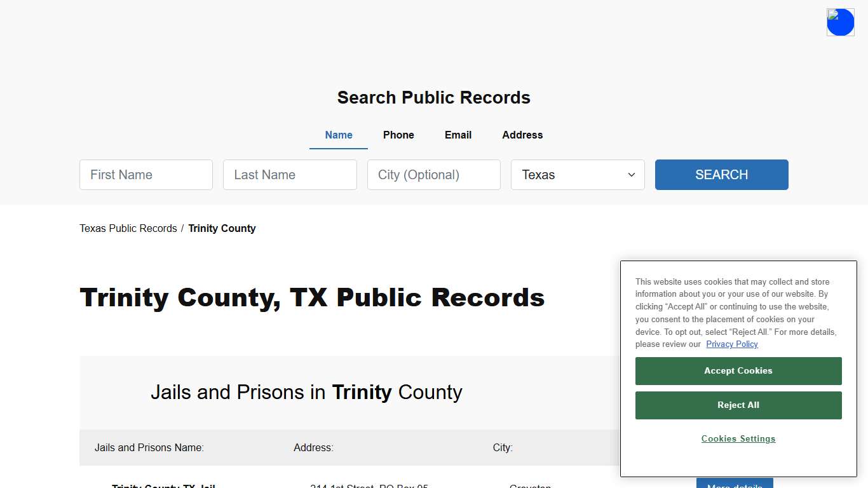
Task: Expand the Texas state dropdown chevron
Action: coord(631,175)
